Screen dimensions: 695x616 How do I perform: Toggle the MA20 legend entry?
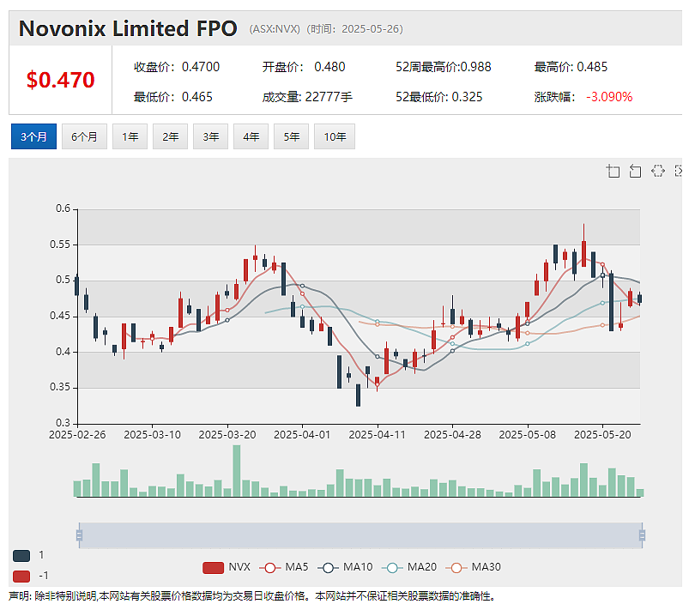click(409, 567)
